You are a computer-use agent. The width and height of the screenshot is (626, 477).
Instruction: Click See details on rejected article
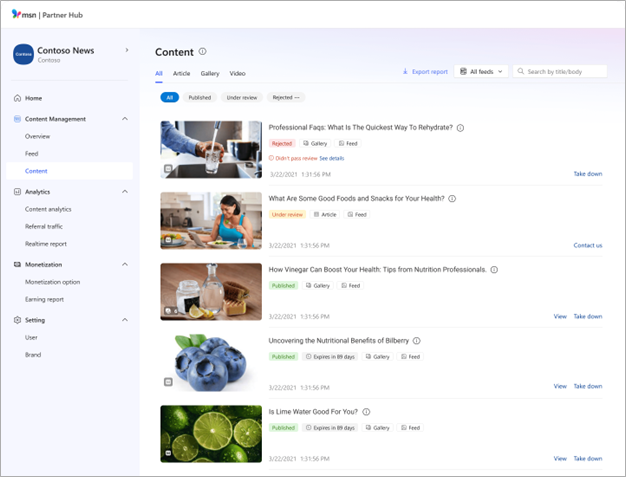[x=331, y=158]
